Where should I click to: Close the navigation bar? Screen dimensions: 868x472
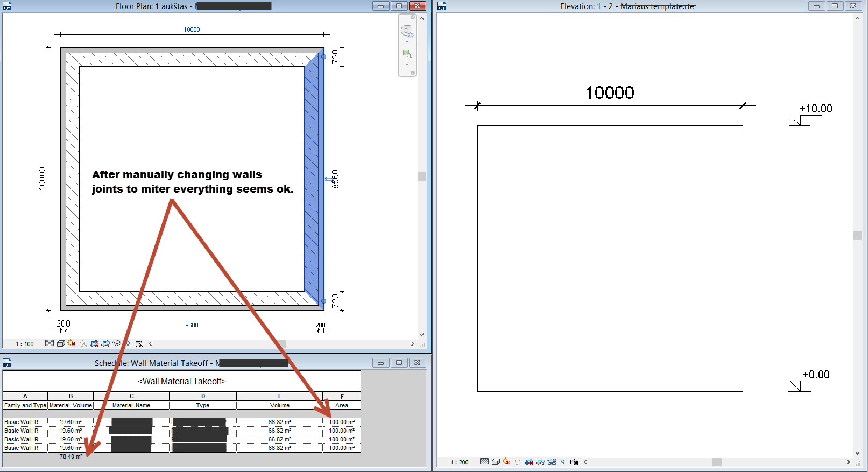(413, 17)
